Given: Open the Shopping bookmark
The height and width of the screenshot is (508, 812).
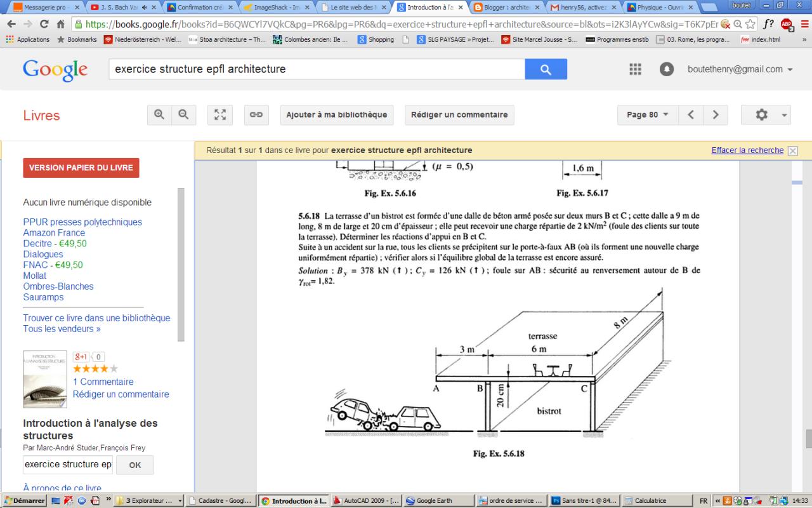Looking at the screenshot, I should (376, 39).
